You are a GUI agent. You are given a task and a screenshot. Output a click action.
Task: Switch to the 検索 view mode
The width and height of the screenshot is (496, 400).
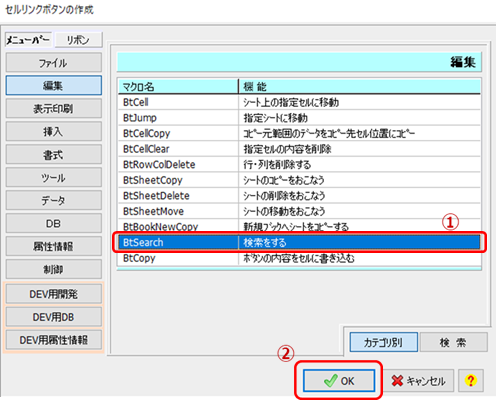(x=453, y=342)
